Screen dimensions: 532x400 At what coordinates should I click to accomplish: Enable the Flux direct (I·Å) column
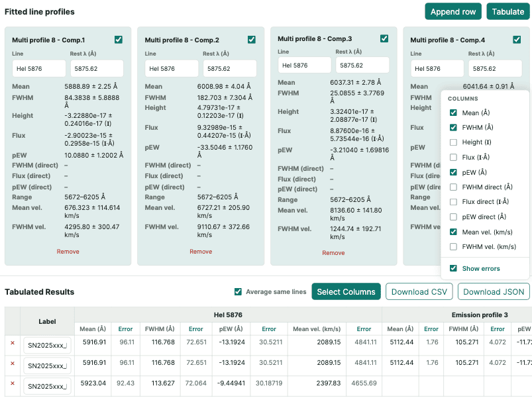click(x=453, y=202)
